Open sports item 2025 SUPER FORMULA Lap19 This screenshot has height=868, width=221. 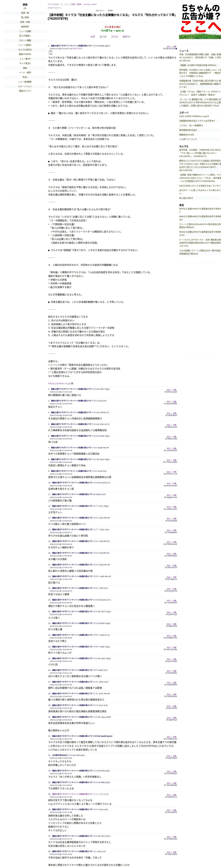(x=194, y=117)
